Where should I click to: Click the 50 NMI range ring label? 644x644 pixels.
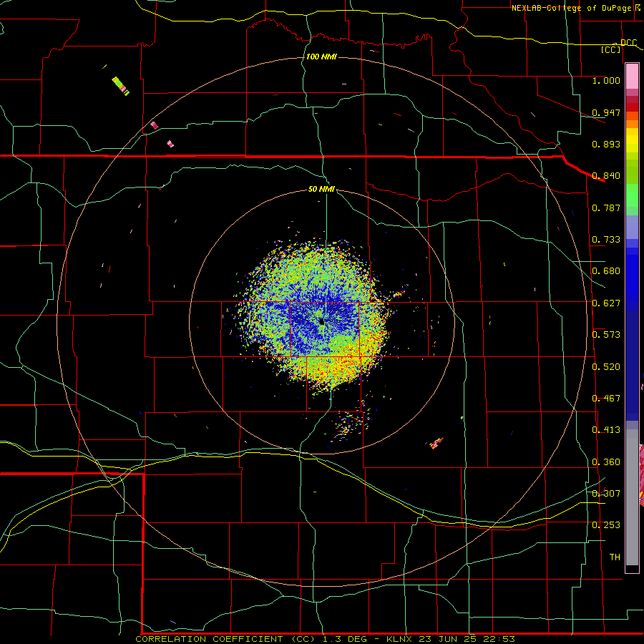coord(321,189)
